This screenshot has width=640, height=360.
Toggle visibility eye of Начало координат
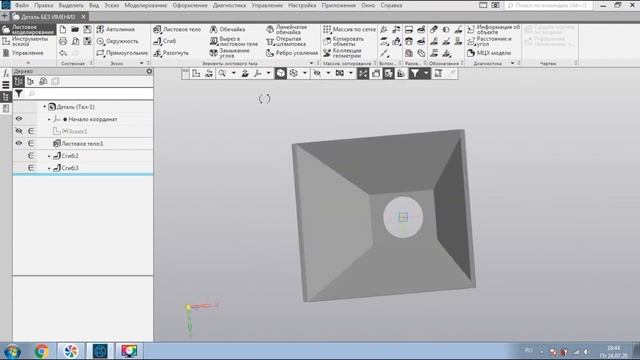[x=19, y=119]
